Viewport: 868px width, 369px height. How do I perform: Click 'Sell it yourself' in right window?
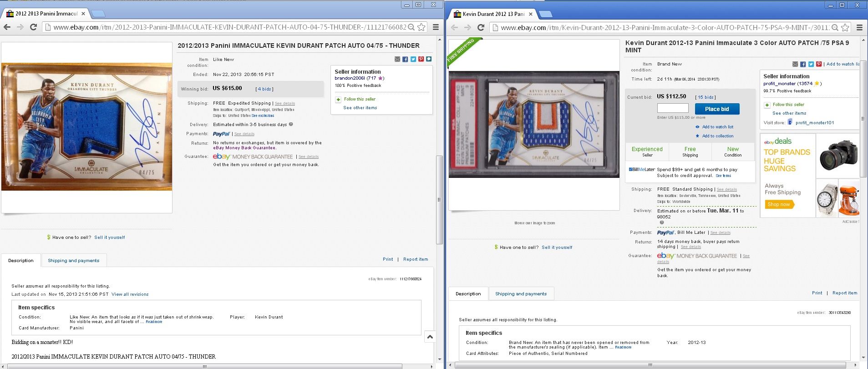tap(557, 248)
